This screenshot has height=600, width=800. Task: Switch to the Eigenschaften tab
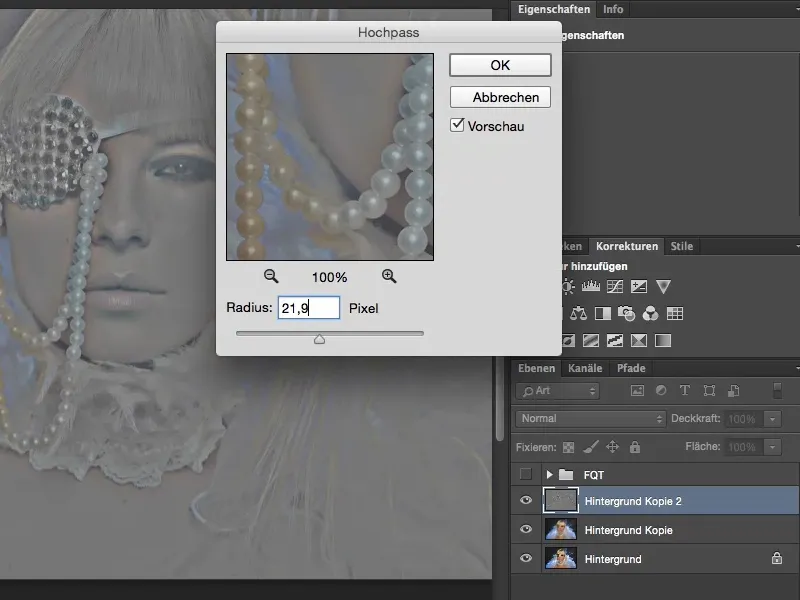click(554, 9)
